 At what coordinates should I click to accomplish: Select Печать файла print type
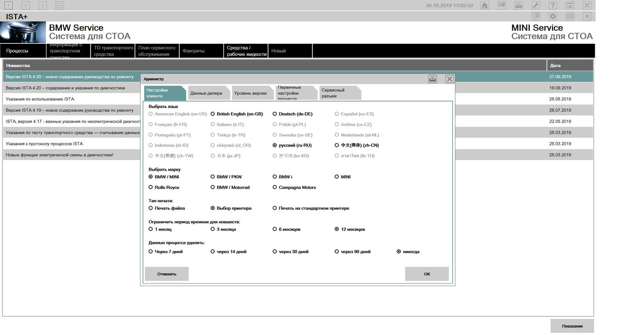point(167,208)
